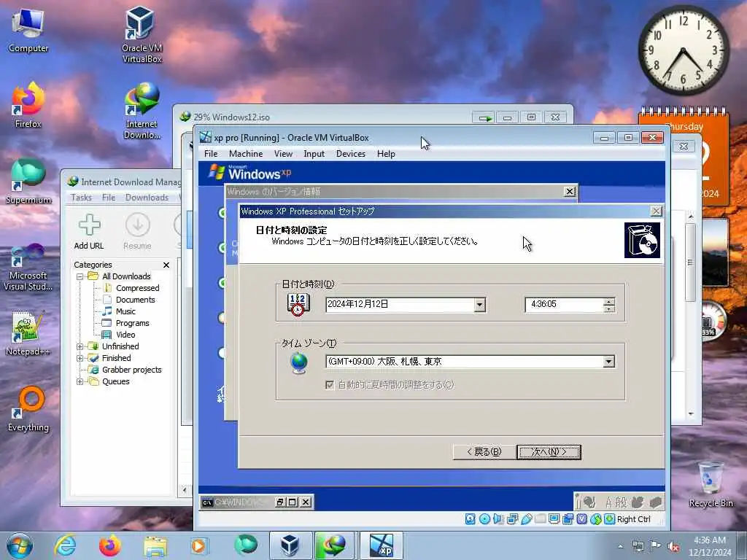Open the Help menu in VirtualBox
The image size is (747, 560).
[x=386, y=154]
